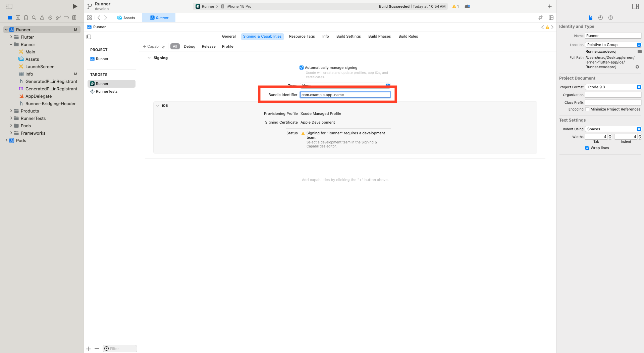Expand the Pods project
Viewport: 644px width, 353px height.
tap(6, 140)
